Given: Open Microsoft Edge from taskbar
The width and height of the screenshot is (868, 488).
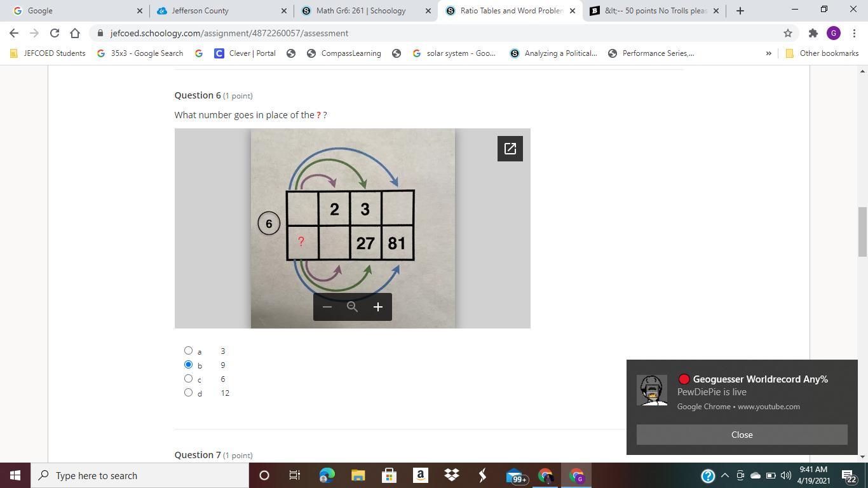Looking at the screenshot, I should [x=327, y=475].
